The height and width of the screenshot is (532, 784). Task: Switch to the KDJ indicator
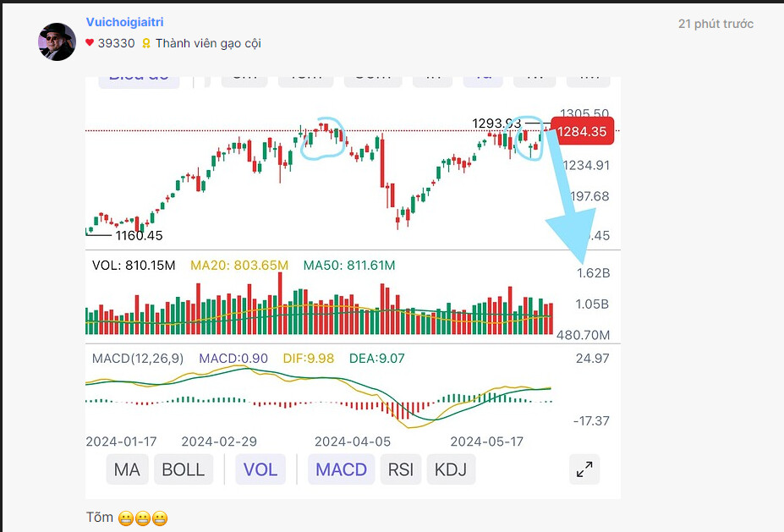coord(452,469)
